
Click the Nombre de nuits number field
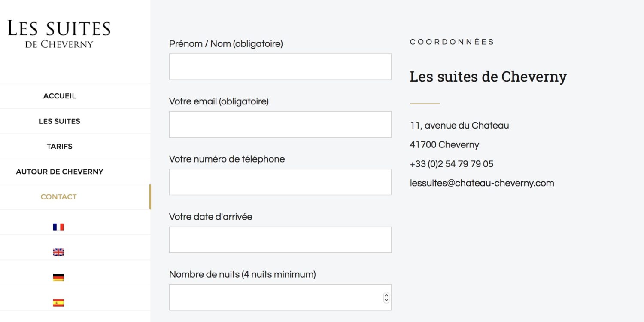click(x=280, y=297)
